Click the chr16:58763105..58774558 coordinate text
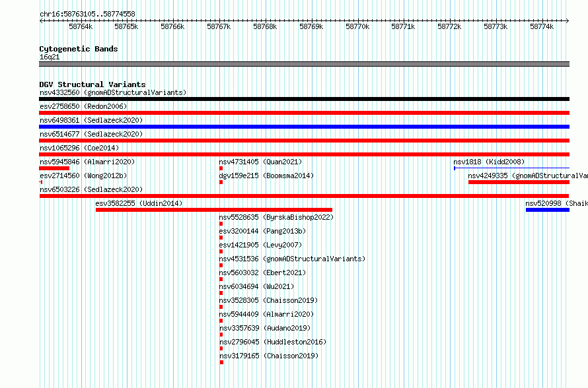This screenshot has height=388, width=588. [87, 14]
